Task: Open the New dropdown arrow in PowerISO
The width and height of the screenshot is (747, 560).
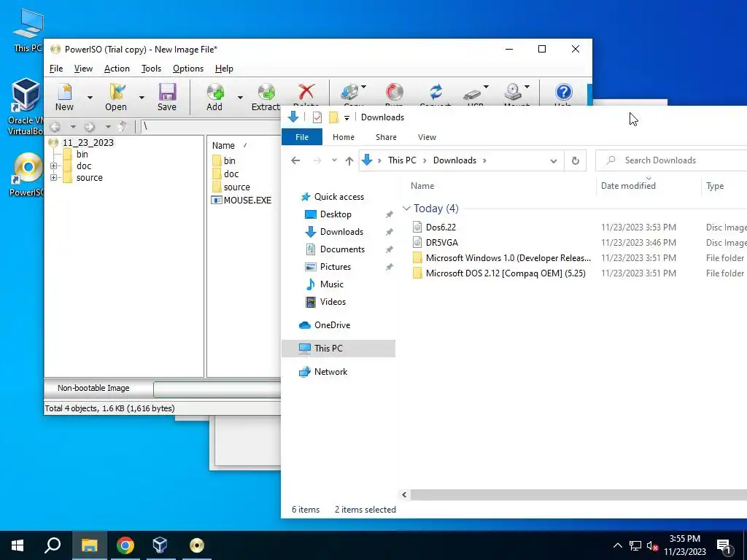Action: 90,98
